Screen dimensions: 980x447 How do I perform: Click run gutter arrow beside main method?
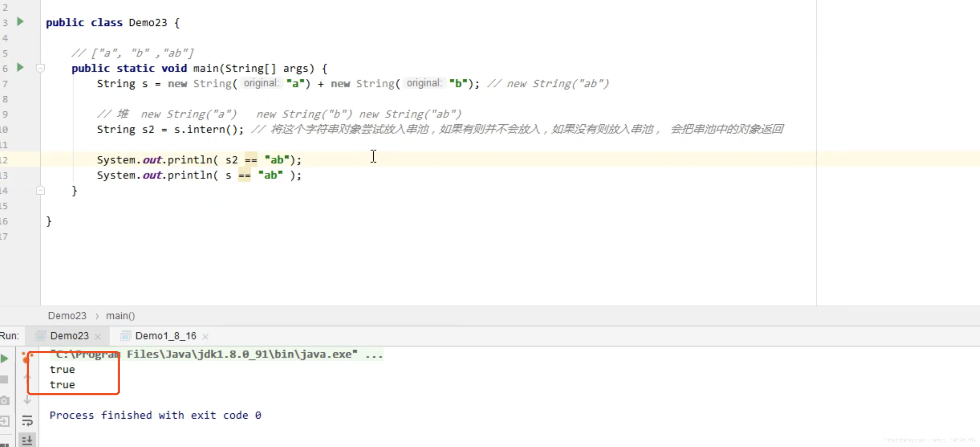[20, 68]
